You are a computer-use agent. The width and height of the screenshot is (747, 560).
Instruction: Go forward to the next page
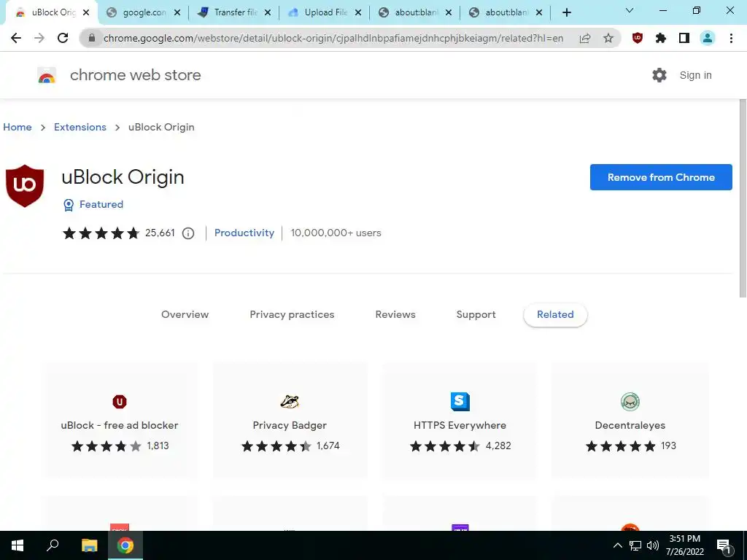39,38
